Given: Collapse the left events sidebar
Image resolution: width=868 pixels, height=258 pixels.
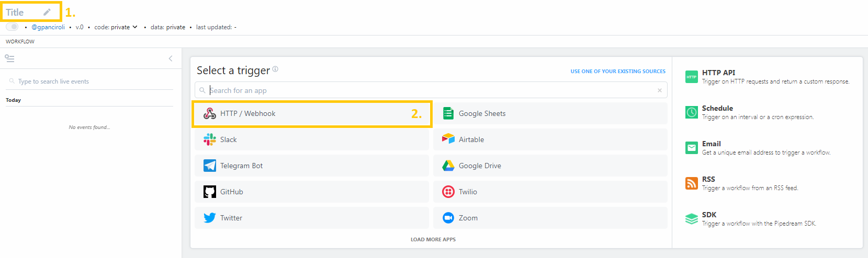Looking at the screenshot, I should click(171, 58).
